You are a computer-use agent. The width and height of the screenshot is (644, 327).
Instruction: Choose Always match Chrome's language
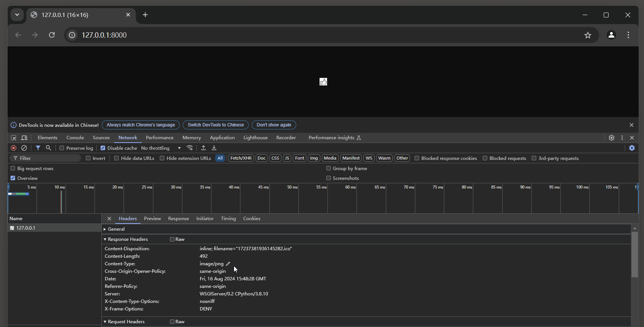(141, 125)
